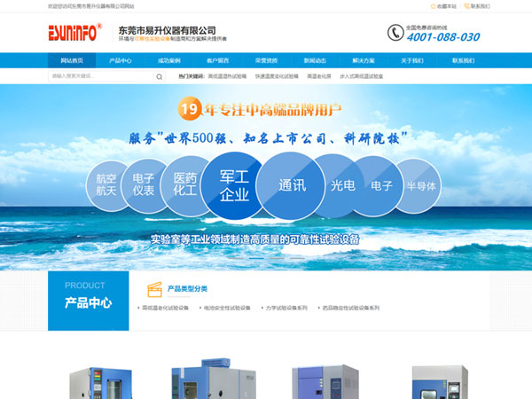Open category 高低温老化试验设备
The height and width of the screenshot is (399, 532).
coord(165,308)
